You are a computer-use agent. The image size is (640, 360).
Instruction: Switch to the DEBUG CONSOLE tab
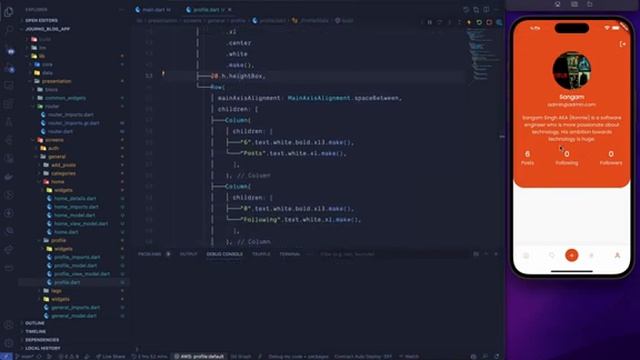224,254
